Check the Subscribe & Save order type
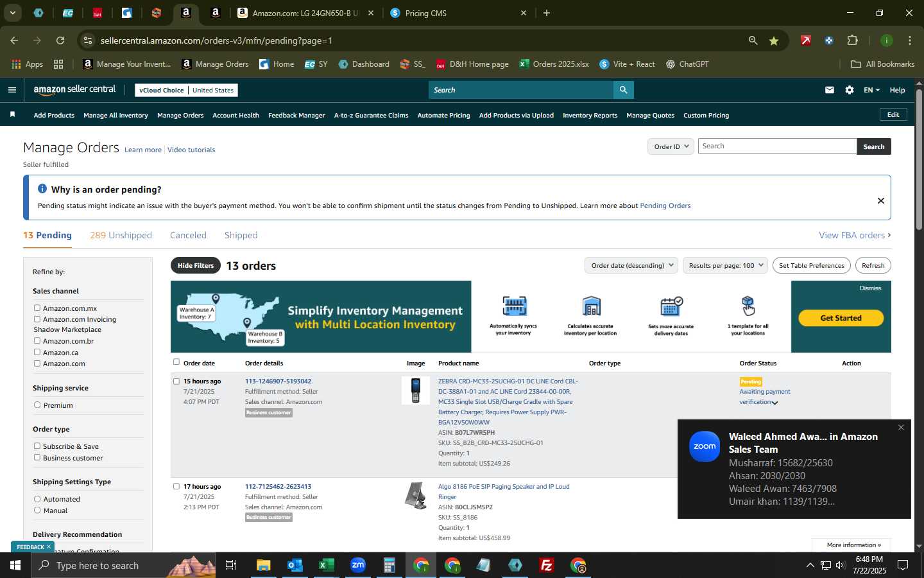 [x=37, y=446]
